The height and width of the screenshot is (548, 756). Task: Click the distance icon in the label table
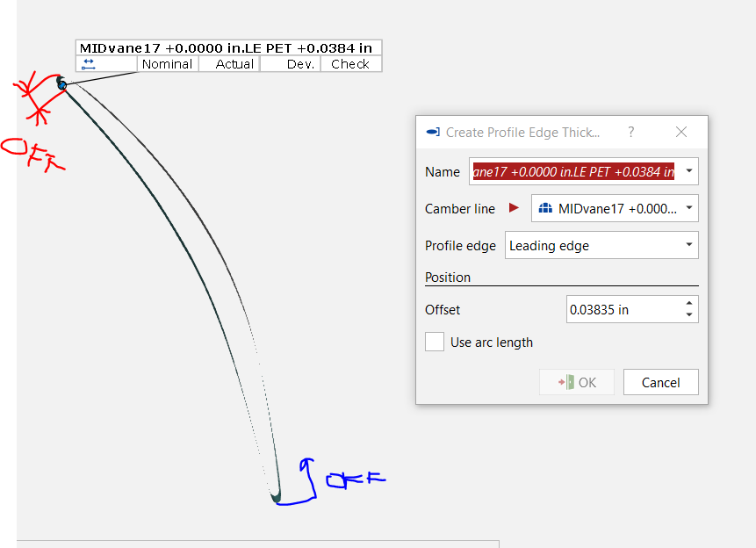pos(89,64)
